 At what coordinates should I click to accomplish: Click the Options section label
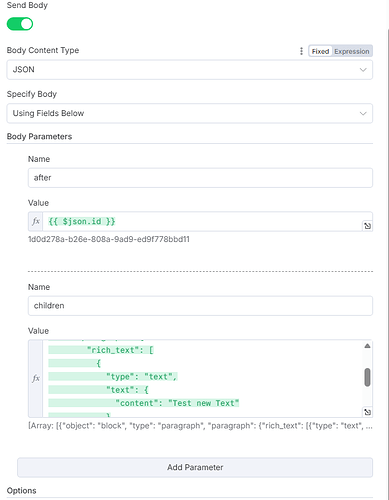pyautogui.click(x=21, y=491)
